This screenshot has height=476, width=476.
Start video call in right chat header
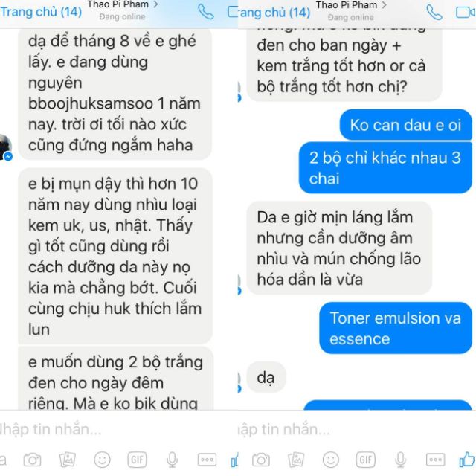click(466, 13)
